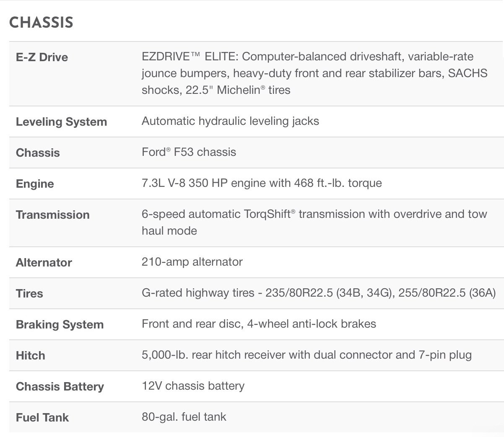Select the Tires row label
The image size is (504, 437).
29,294
